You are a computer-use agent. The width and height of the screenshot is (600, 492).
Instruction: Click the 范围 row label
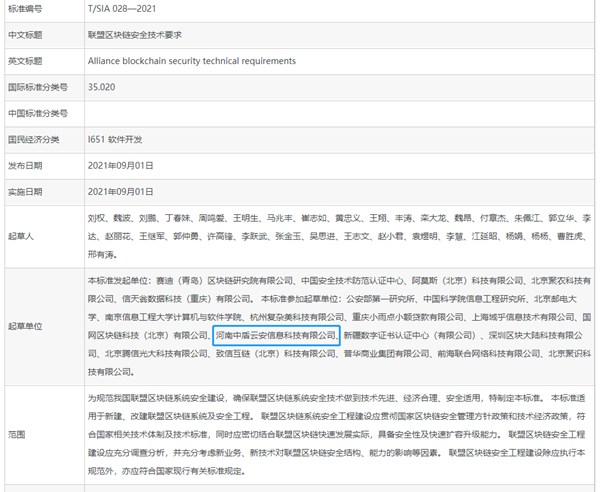point(16,435)
